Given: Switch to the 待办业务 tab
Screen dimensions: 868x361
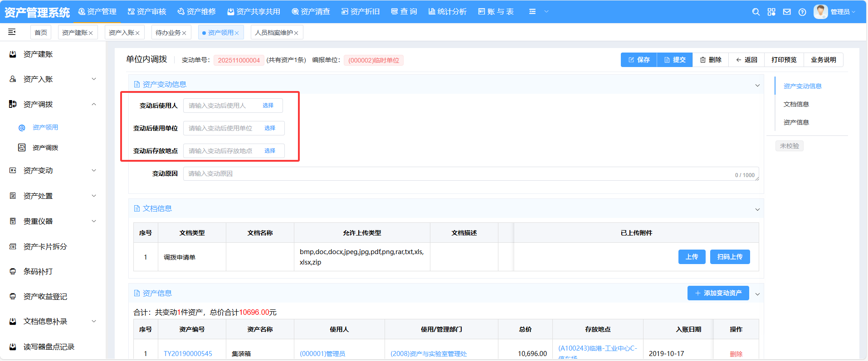Looking at the screenshot, I should coord(168,33).
